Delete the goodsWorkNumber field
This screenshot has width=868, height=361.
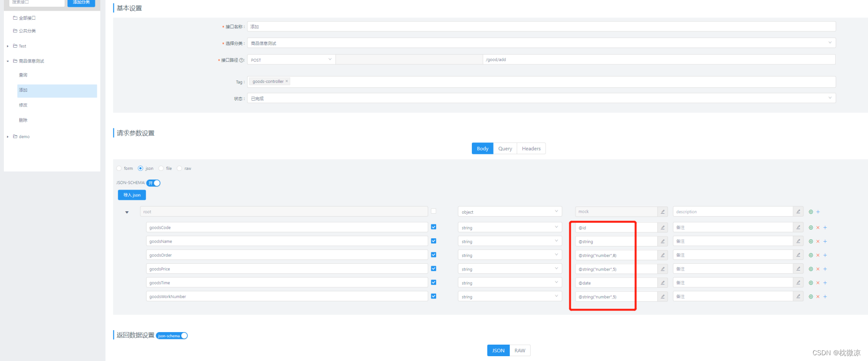coord(818,297)
